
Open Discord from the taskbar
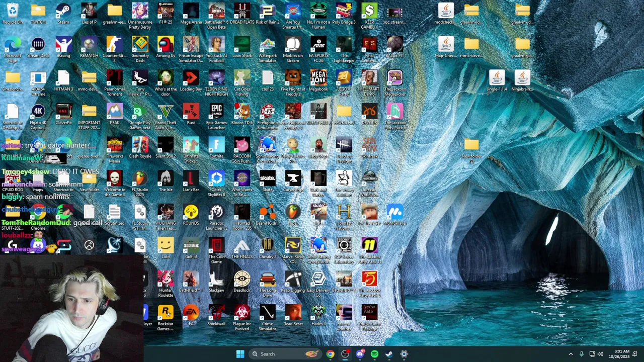click(360, 354)
